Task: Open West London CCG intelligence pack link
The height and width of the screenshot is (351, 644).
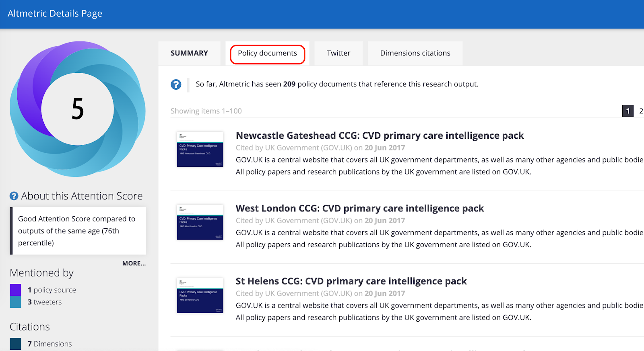Action: click(x=359, y=208)
